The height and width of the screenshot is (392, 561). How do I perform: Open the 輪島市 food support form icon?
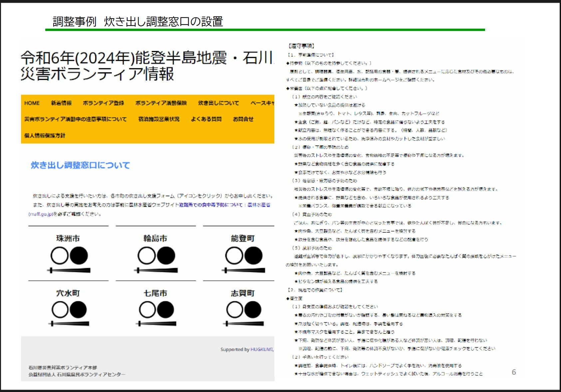coord(156,260)
